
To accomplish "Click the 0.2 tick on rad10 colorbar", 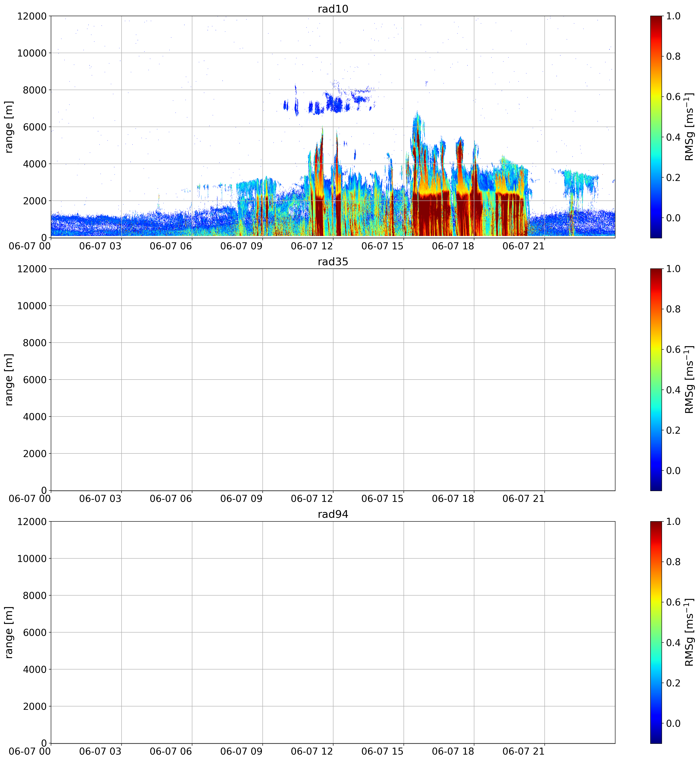I will pos(673,178).
